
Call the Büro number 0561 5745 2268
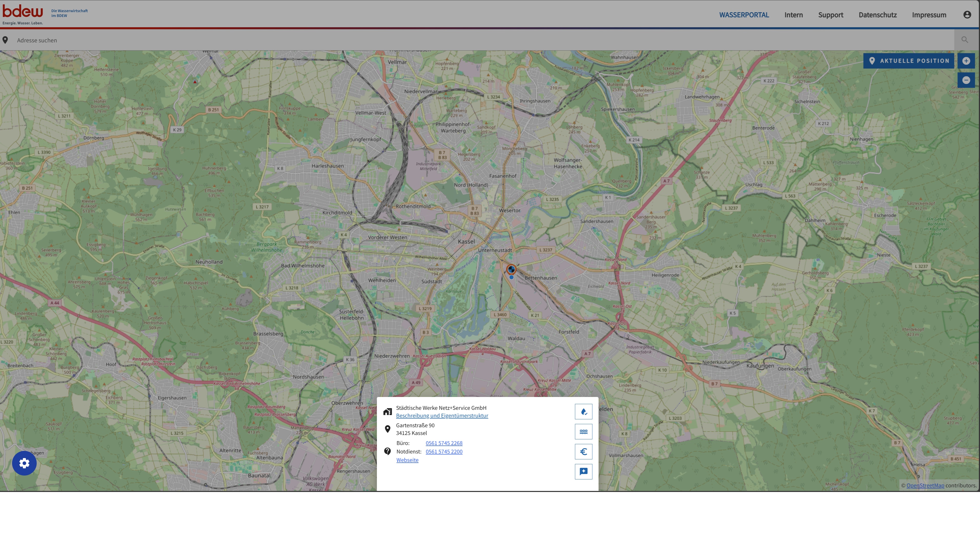coord(444,443)
